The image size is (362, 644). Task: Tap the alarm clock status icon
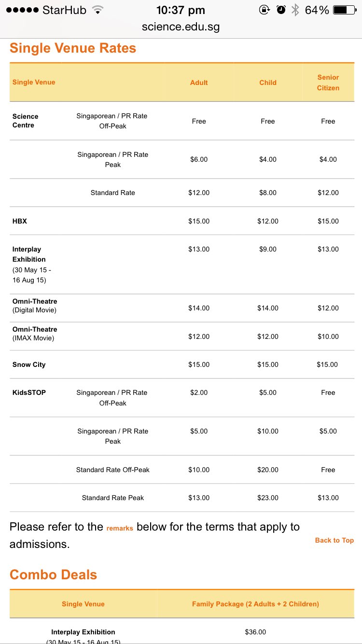click(x=280, y=10)
